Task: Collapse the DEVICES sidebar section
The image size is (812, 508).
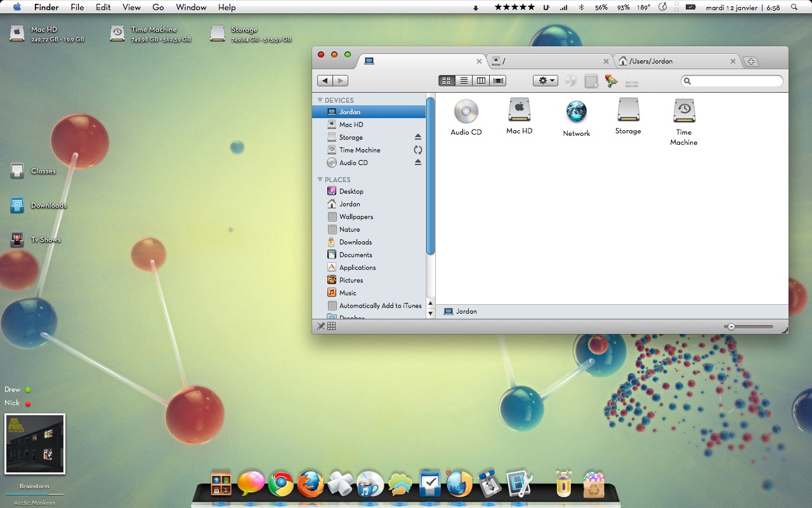Action: [x=320, y=100]
